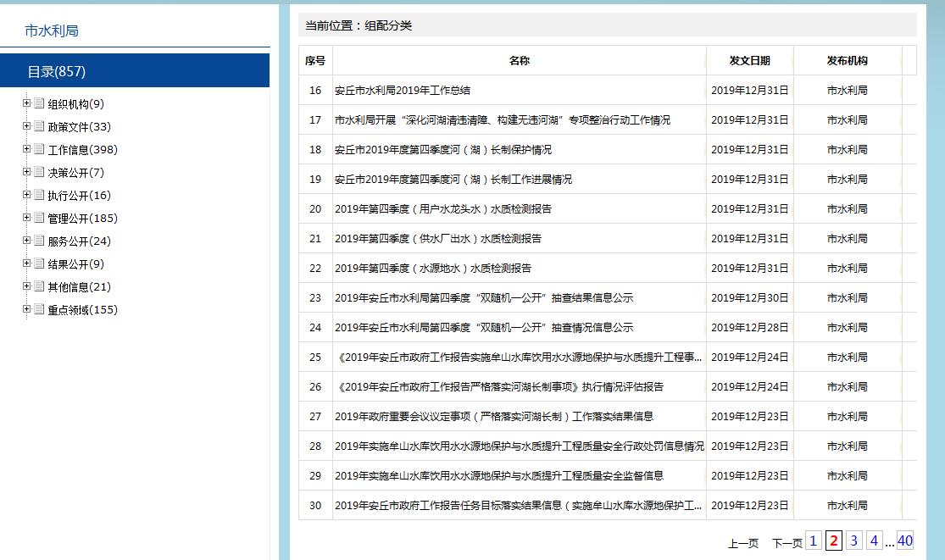The width and height of the screenshot is (945, 560).
Task: Click the document icon beside 决策公开(7)
Action: (39, 172)
